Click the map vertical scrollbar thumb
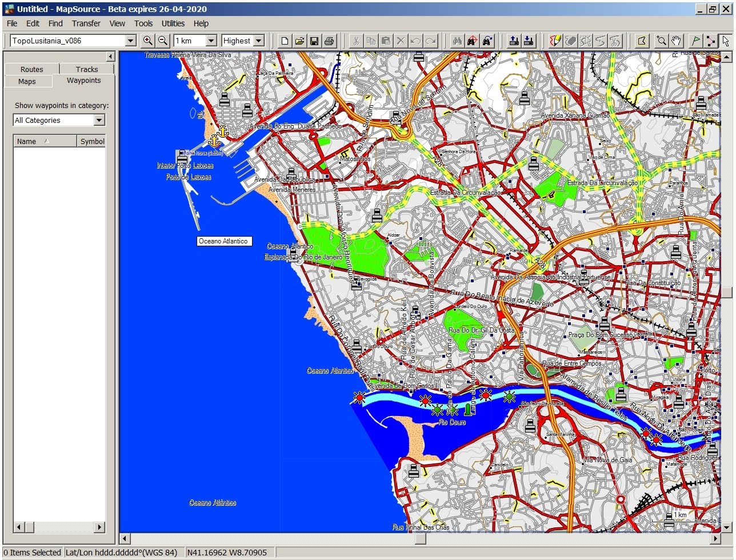Viewport: 736px width, 560px height. pyautogui.click(x=727, y=293)
